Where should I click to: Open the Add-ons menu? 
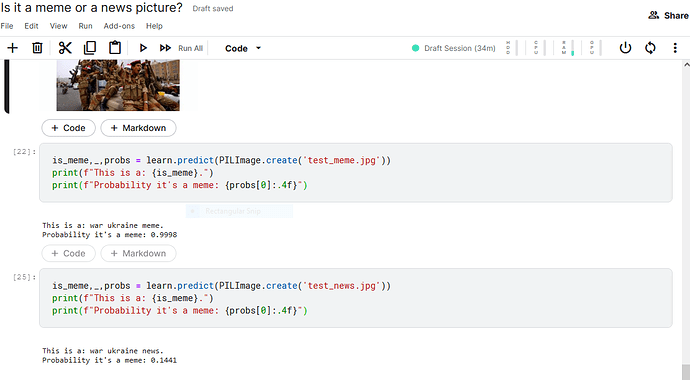tap(119, 26)
